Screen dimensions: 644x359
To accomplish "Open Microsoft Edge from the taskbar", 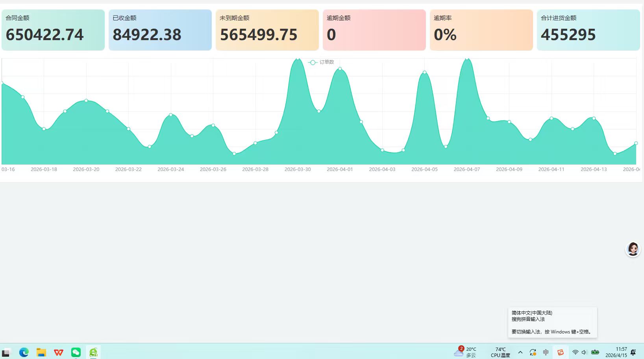I will [x=24, y=352].
